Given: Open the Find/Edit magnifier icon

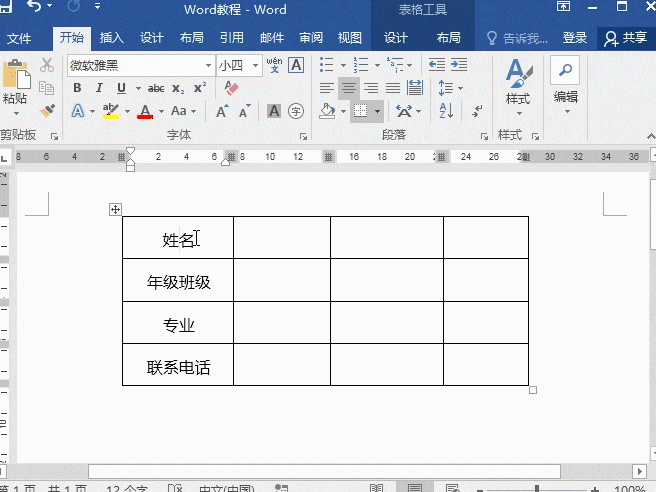Looking at the screenshot, I should pyautogui.click(x=565, y=70).
